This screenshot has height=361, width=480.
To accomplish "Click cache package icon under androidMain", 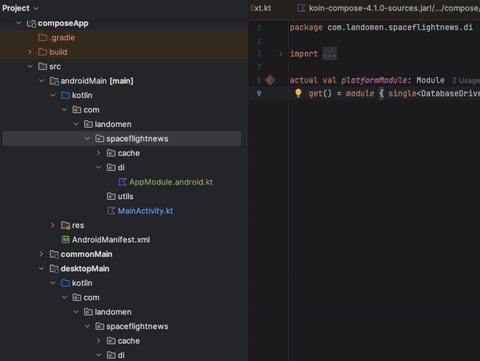I will (111, 153).
